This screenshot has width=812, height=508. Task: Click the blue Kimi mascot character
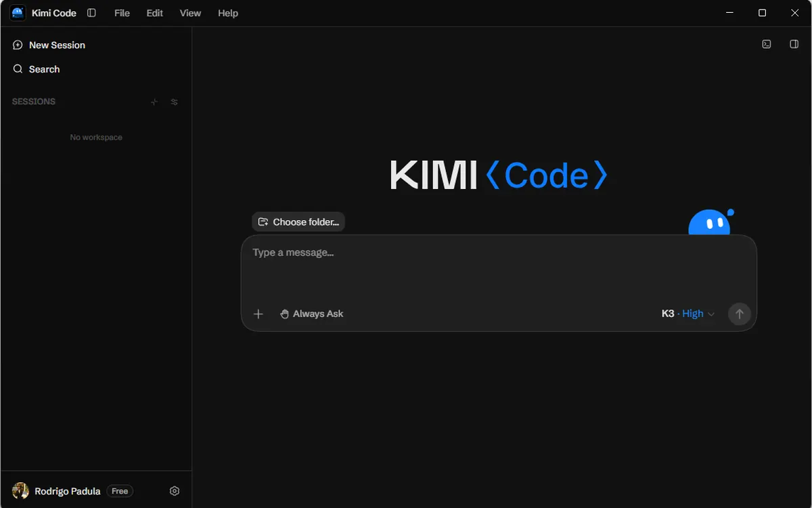coord(710,222)
